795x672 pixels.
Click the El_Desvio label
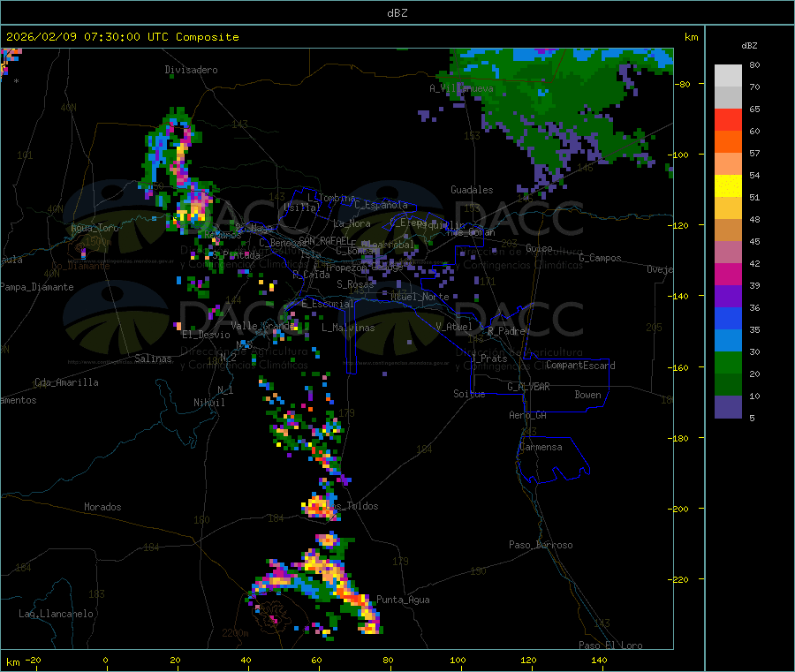click(x=206, y=335)
